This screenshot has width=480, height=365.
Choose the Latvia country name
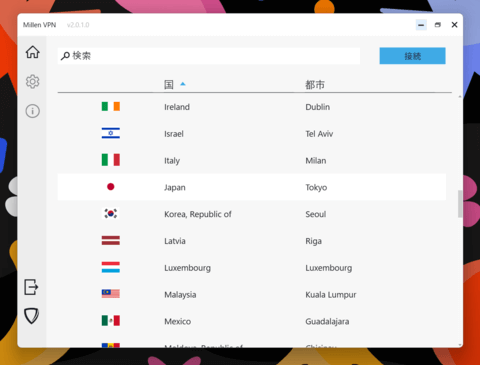[175, 241]
